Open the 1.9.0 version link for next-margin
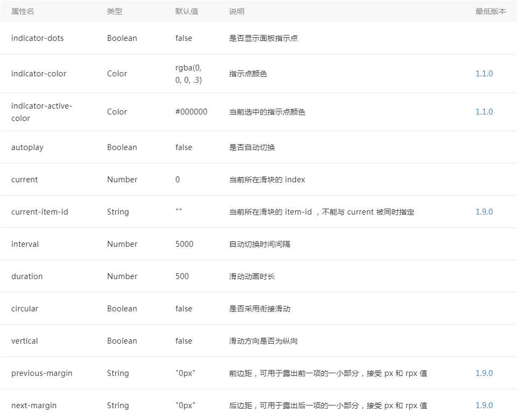 (484, 405)
